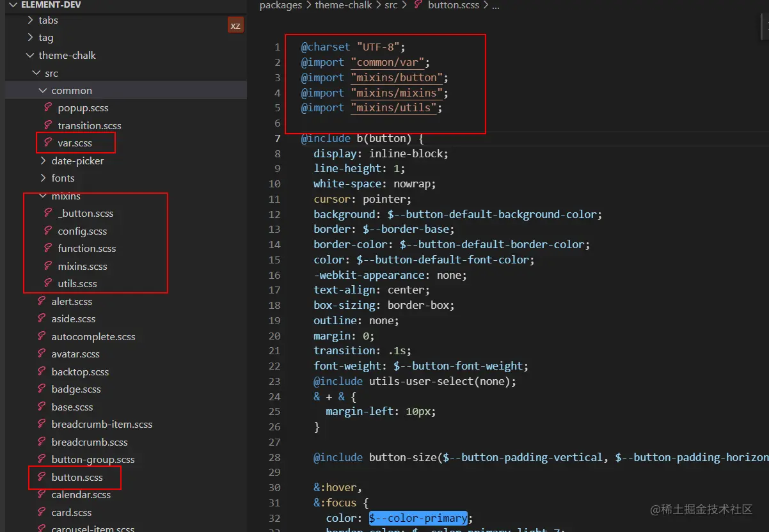
Task: Collapse the theme-chalk folder chevron
Action: [30, 55]
